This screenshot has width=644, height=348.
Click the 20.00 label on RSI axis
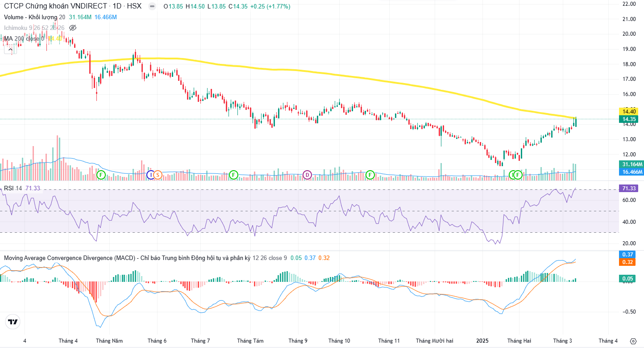tap(629, 243)
